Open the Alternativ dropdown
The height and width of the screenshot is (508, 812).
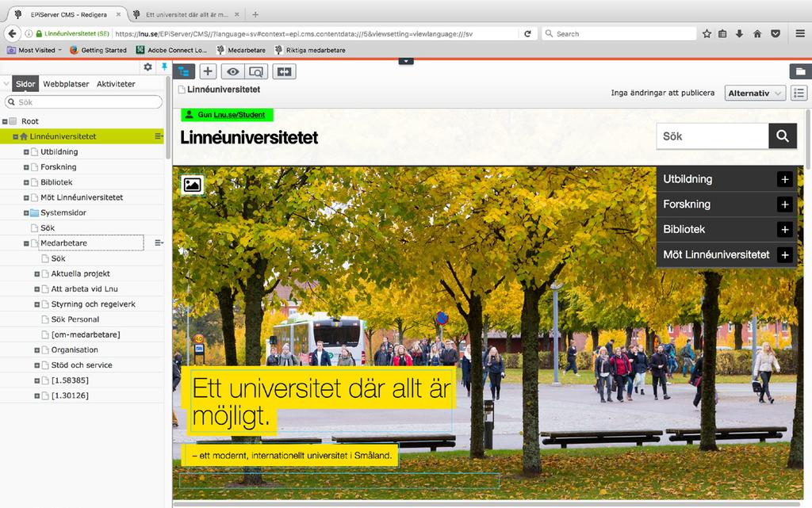click(x=755, y=93)
